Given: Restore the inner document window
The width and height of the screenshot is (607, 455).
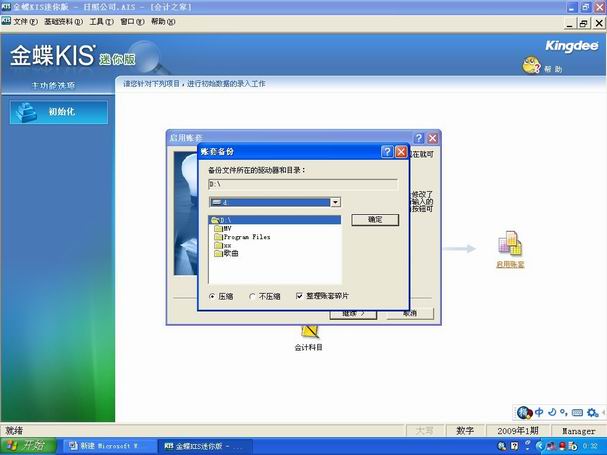Looking at the screenshot, I should [583, 23].
